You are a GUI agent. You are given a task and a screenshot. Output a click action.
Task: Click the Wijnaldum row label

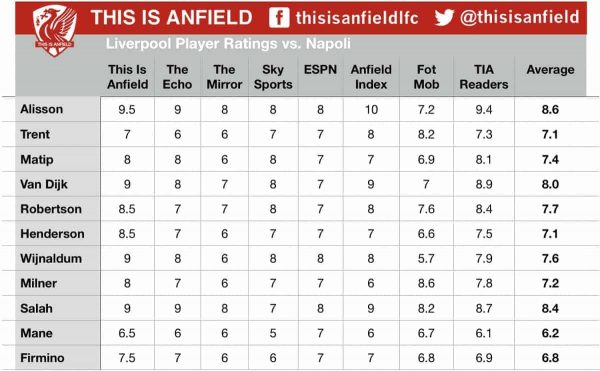coord(51,259)
